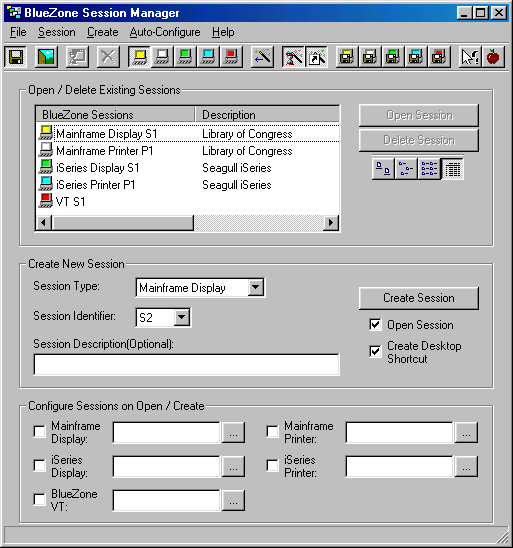Click the Description column header
This screenshot has width=513, height=548.
tap(267, 115)
